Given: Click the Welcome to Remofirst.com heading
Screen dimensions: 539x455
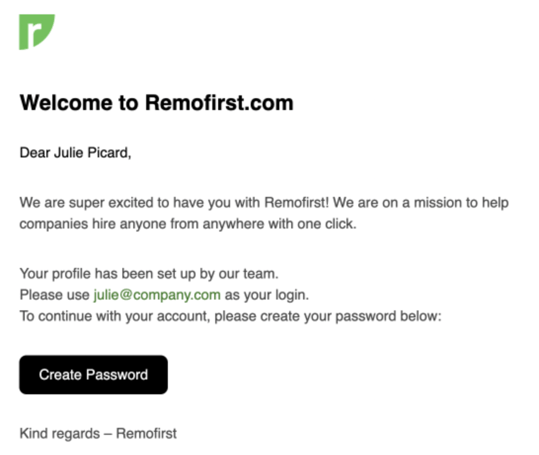Looking at the screenshot, I should coord(157,102).
